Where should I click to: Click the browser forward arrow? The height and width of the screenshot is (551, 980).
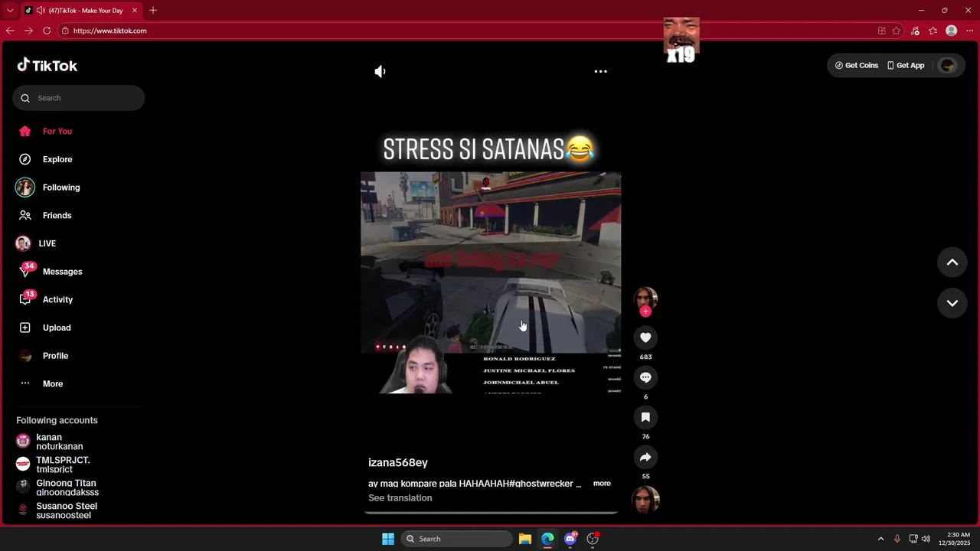click(x=28, y=31)
